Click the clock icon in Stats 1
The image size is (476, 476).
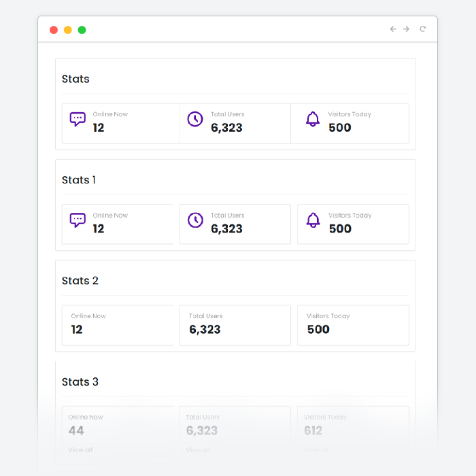tap(195, 220)
